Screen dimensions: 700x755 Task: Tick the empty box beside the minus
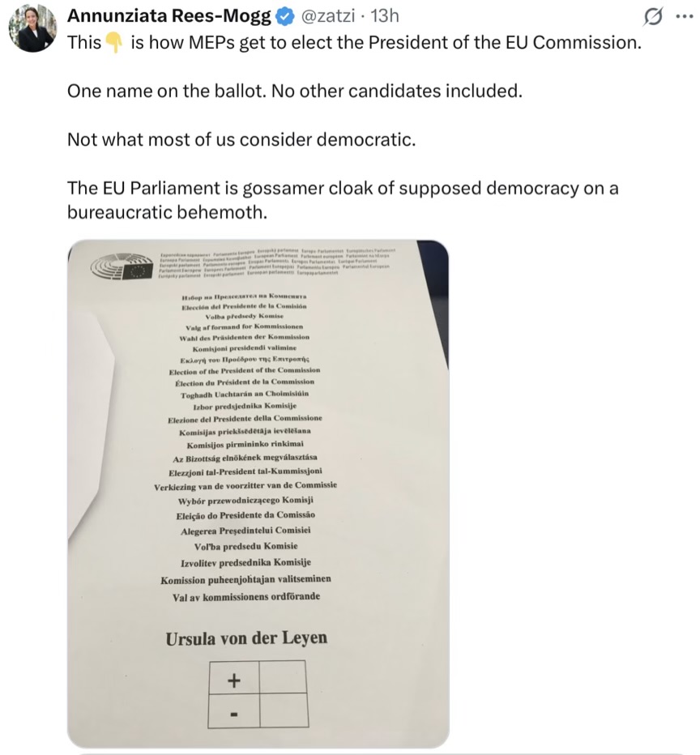[x=283, y=712]
